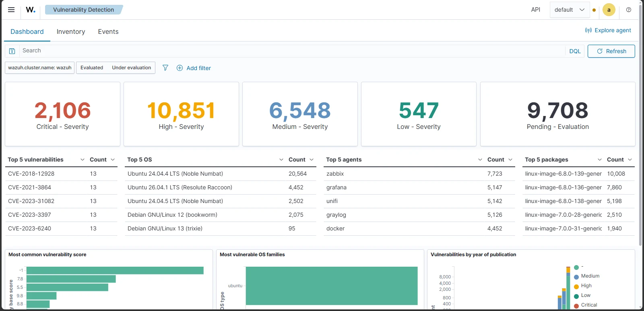Click the Vulnerability Detection breadcrumb
Viewport: 644px width, 311px height.
pos(84,10)
